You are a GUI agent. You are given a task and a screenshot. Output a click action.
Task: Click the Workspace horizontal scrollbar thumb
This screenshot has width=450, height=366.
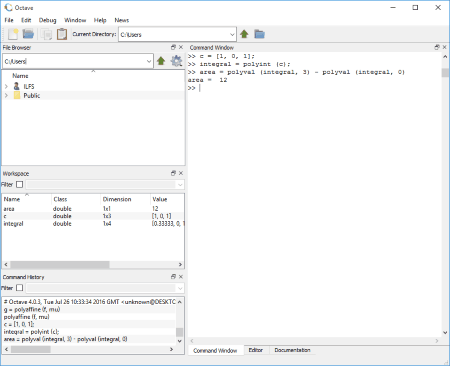60,264
